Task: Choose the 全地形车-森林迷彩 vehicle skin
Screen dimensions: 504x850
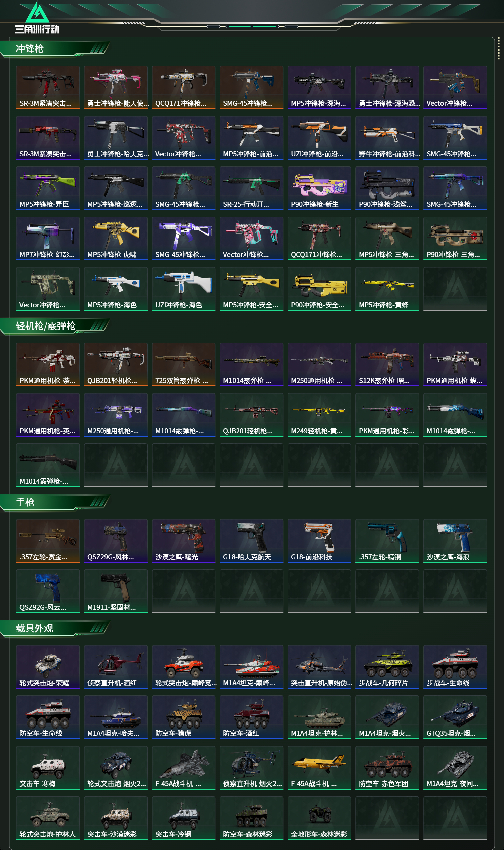Action: pos(319,818)
